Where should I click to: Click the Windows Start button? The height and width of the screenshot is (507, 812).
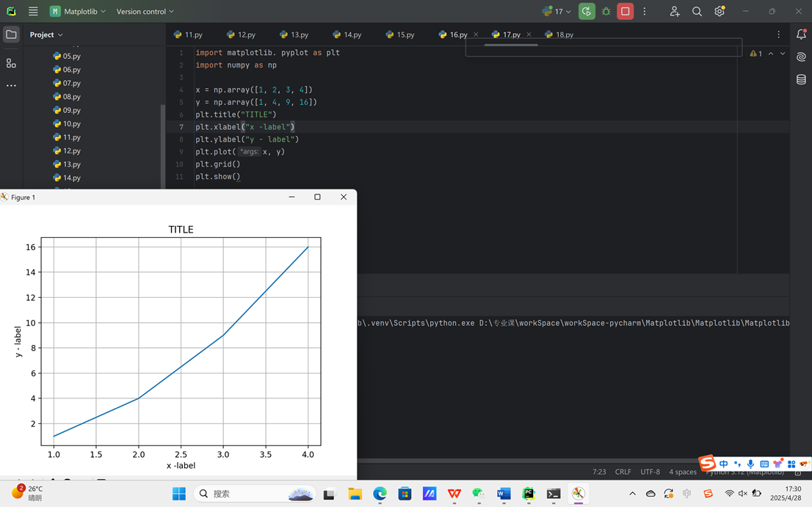point(178,494)
